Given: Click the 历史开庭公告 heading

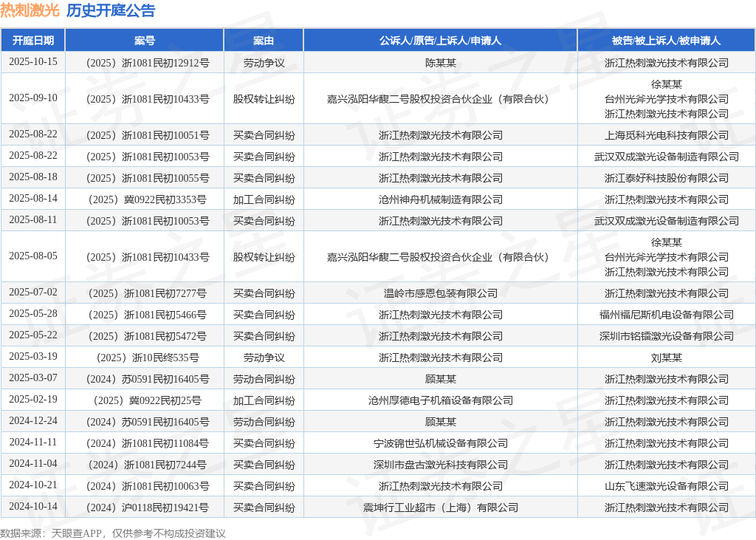Looking at the screenshot, I should pyautogui.click(x=111, y=10).
